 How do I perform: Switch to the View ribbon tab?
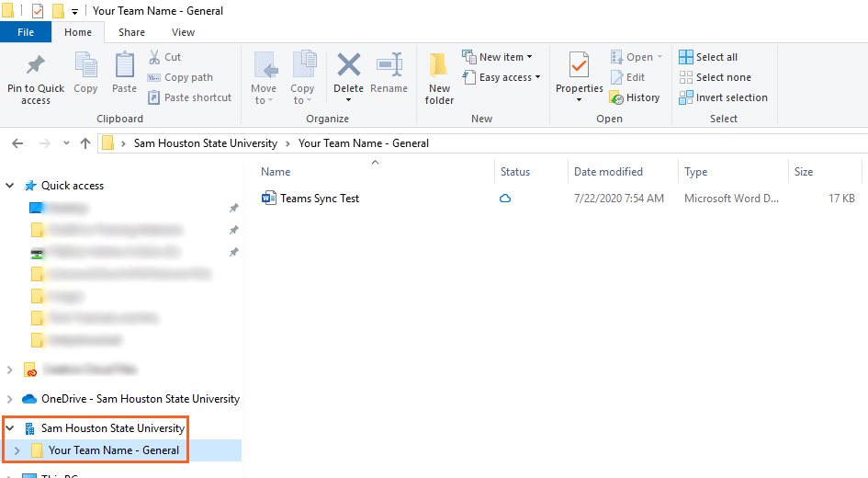click(183, 32)
